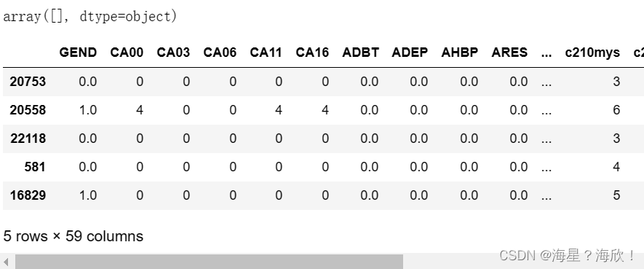Click the CA11 column header
Image resolution: width=644 pixels, height=269 pixels.
(266, 52)
